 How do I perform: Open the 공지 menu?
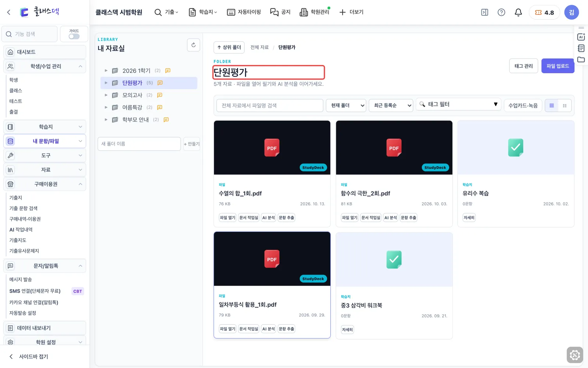click(x=280, y=12)
